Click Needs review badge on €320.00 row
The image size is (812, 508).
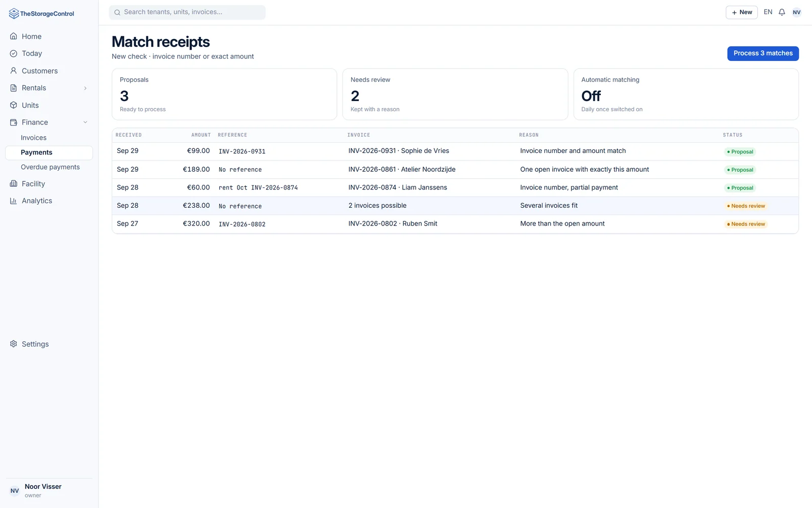point(746,224)
